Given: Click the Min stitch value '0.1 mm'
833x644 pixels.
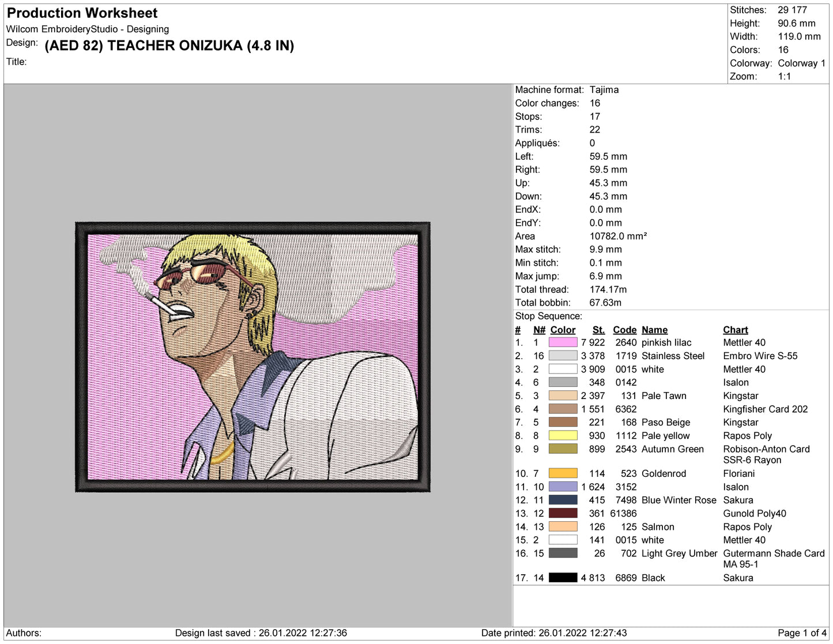Looking at the screenshot, I should tap(605, 262).
